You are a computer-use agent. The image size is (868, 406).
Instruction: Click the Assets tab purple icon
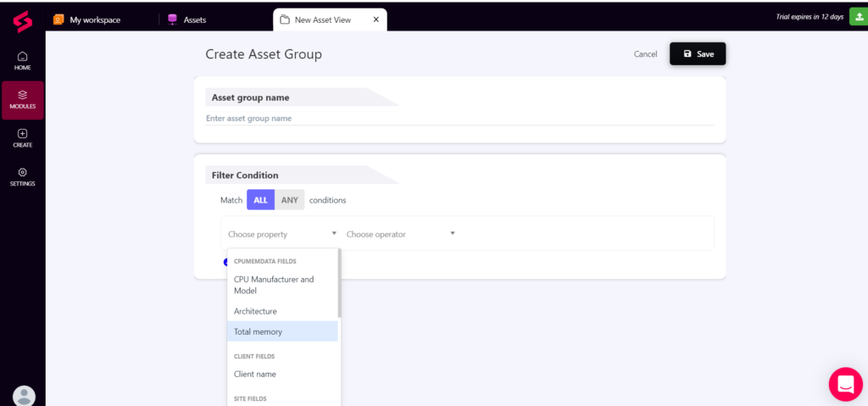[x=173, y=19]
